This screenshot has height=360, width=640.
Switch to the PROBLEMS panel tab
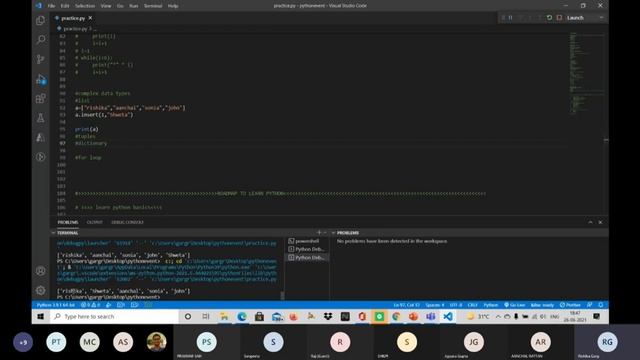(x=68, y=222)
